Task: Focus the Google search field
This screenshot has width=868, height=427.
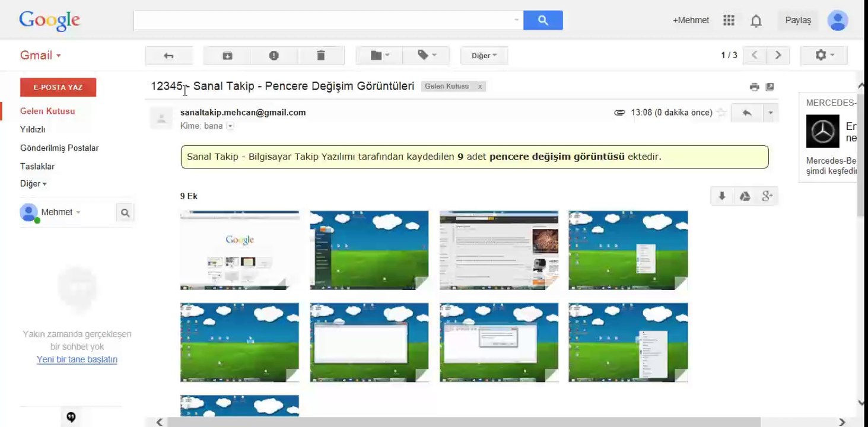Action: coord(323,20)
